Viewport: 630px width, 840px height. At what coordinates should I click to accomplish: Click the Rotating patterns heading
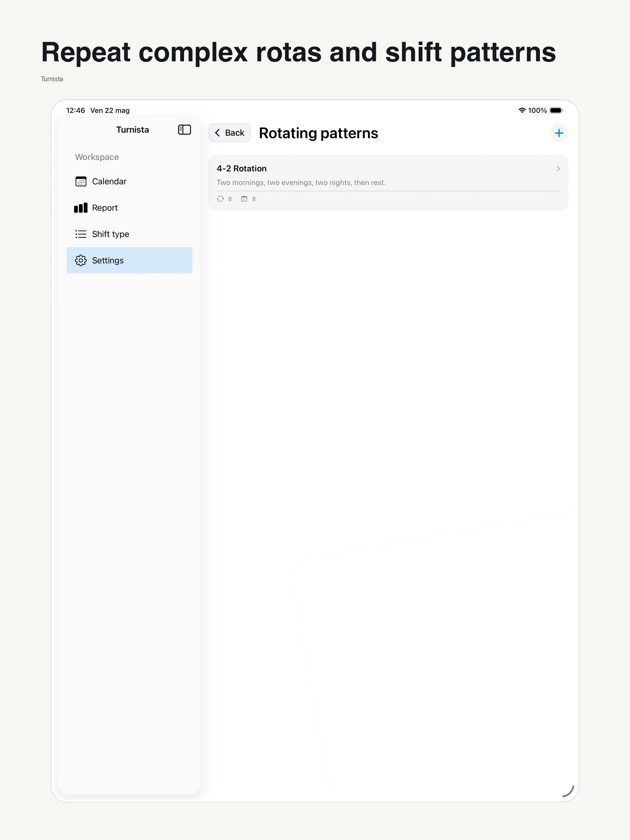pos(318,133)
